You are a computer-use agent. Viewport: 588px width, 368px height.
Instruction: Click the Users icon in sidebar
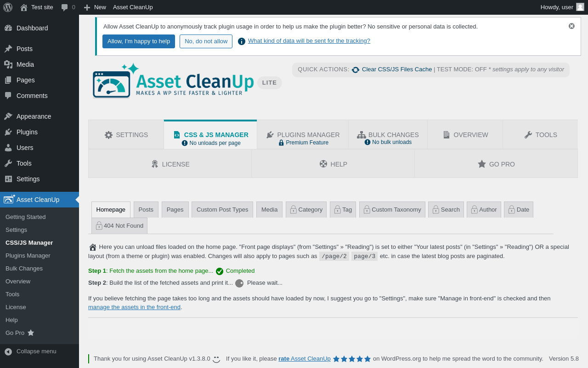[8, 148]
